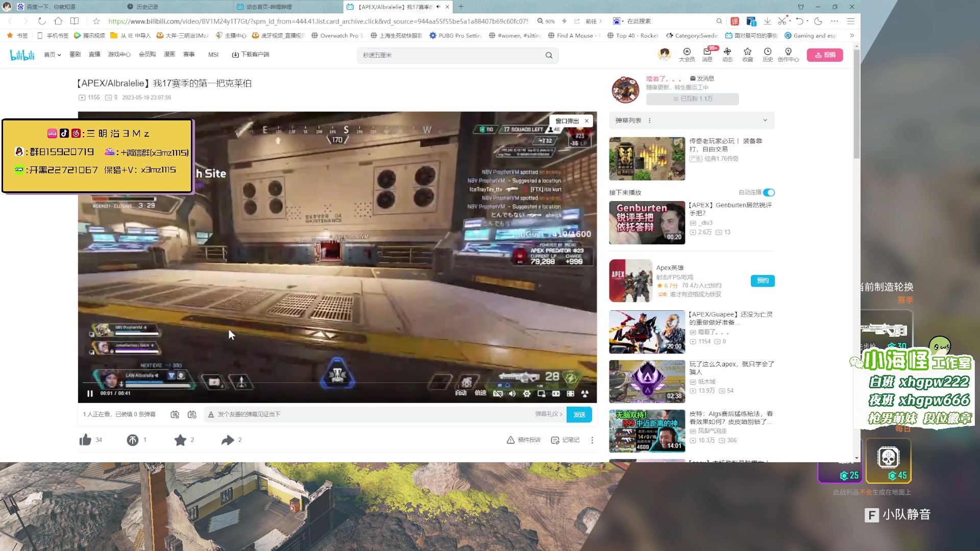Screen dimensions: 980x551
Task: Open the 番剧 nav item
Action: pyautogui.click(x=75, y=55)
